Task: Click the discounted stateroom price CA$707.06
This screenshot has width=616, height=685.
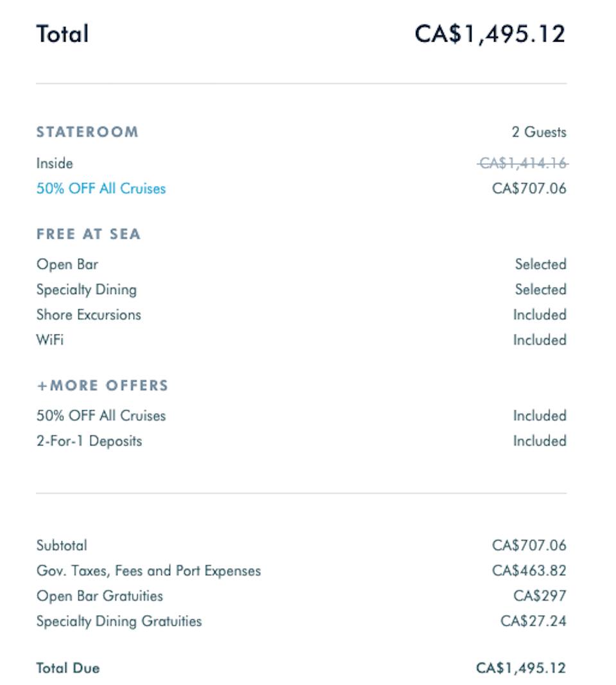Action: (529, 188)
